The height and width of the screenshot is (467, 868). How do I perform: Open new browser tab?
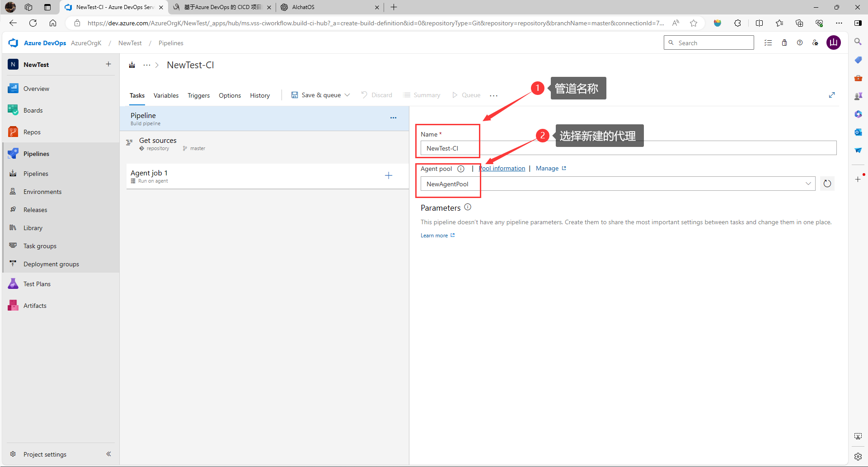(x=394, y=7)
